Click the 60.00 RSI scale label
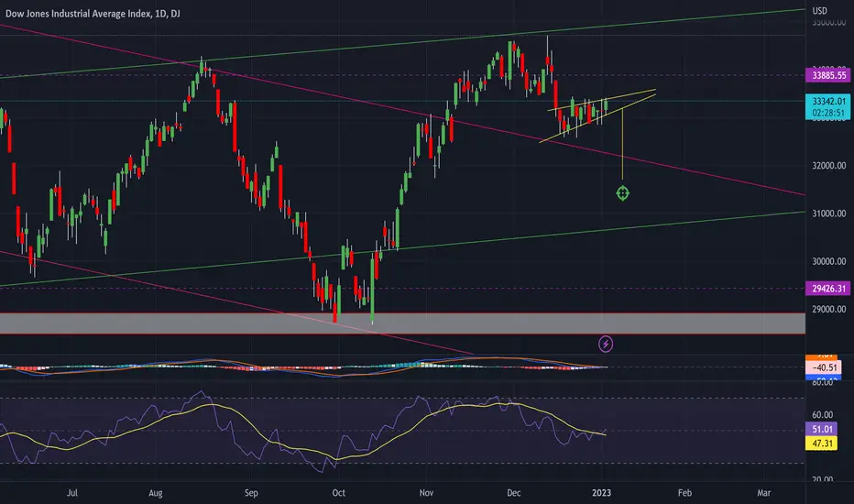 click(x=823, y=414)
